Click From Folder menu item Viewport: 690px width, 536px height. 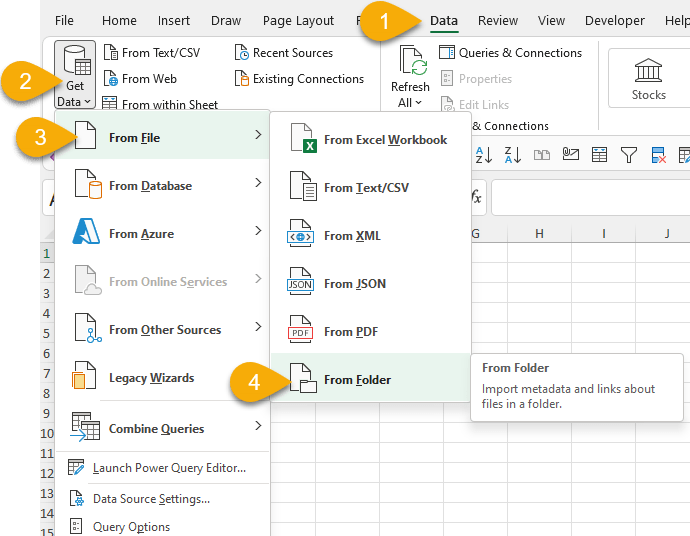[357, 380]
